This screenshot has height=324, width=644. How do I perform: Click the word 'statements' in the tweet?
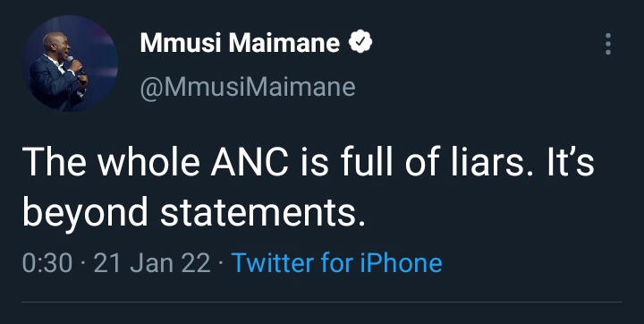pos(259,212)
